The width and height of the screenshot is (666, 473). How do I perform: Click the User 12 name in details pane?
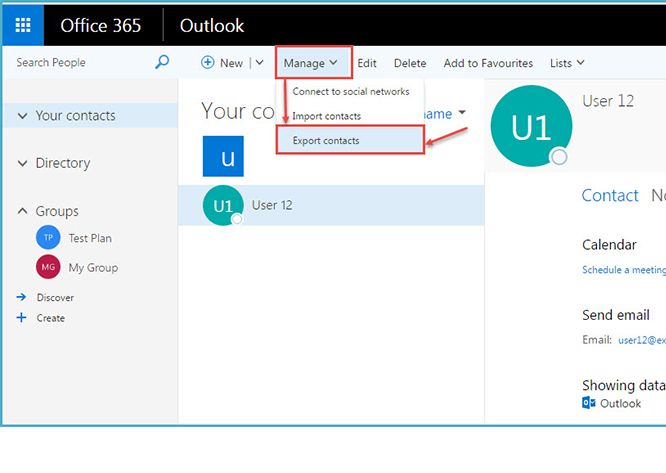point(608,101)
